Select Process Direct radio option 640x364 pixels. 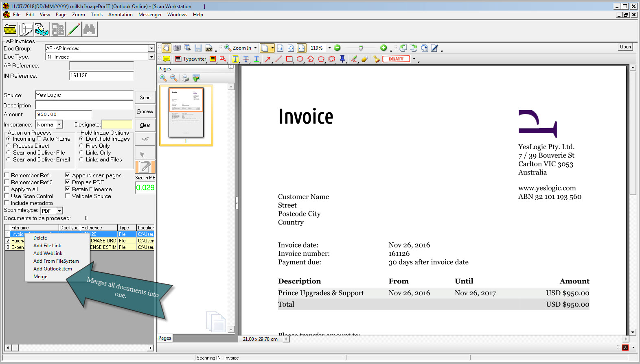[x=8, y=146]
